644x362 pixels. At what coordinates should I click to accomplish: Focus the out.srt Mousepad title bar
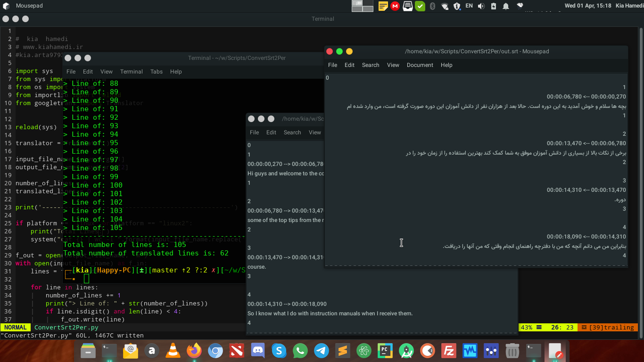(476, 51)
